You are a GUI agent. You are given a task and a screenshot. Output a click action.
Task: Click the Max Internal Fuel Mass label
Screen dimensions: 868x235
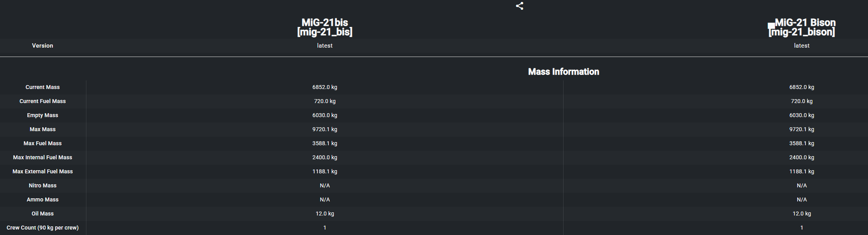point(43,157)
